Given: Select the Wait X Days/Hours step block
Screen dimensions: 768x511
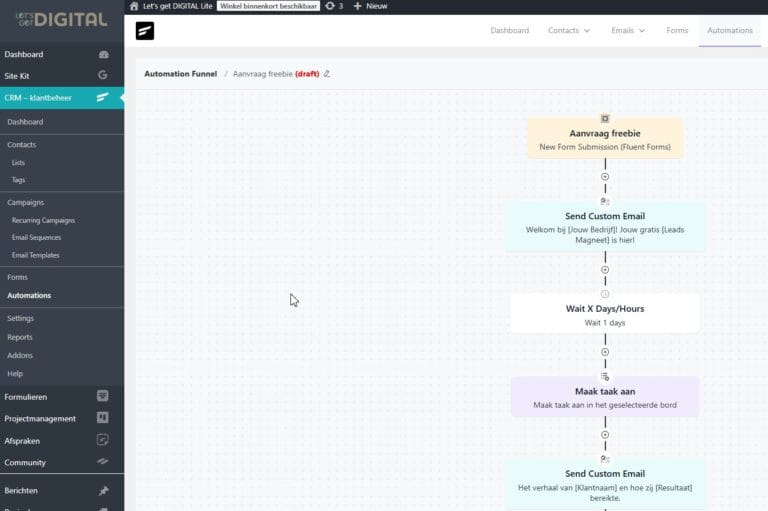Looking at the screenshot, I should click(605, 314).
